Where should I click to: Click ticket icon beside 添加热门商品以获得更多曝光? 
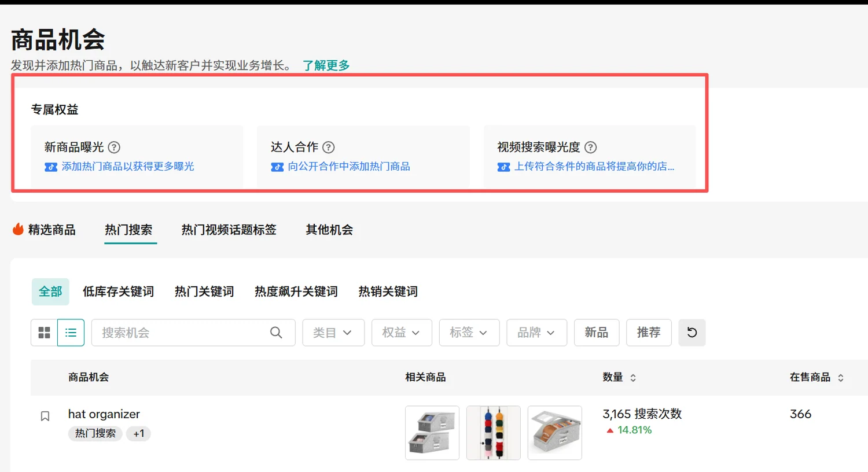(51, 167)
